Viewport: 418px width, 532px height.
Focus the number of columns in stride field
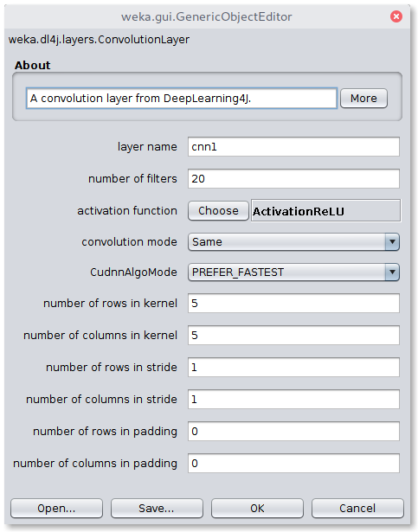click(x=293, y=399)
